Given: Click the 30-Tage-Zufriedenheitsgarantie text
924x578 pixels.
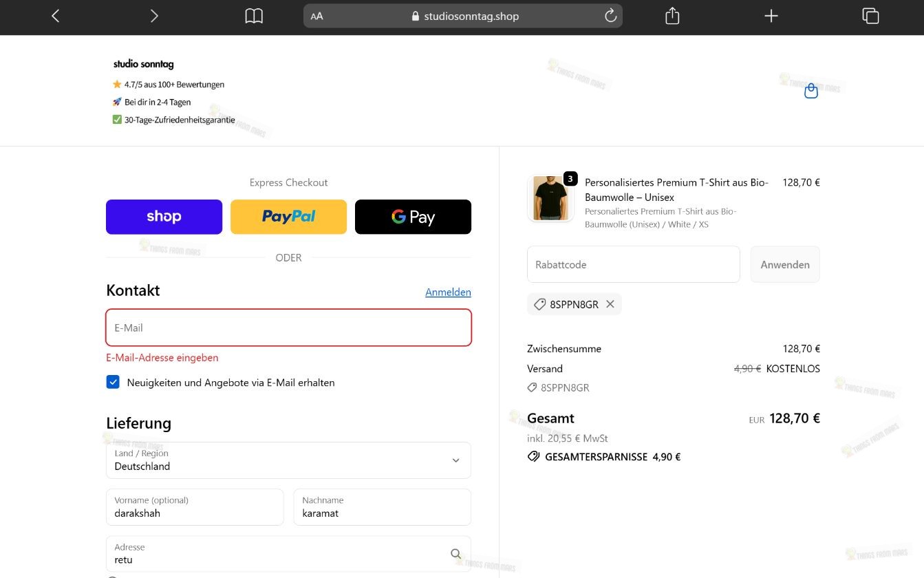Looking at the screenshot, I should click(173, 120).
